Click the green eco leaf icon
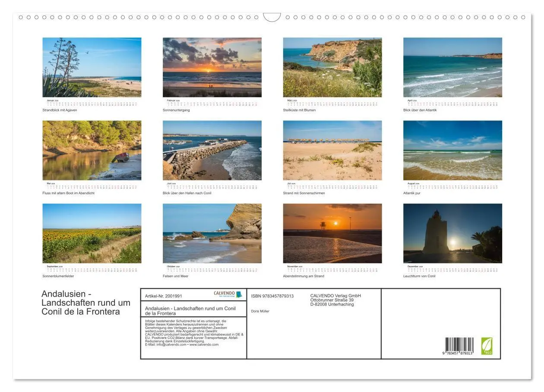This screenshot has width=544, height=392. coord(487,346)
